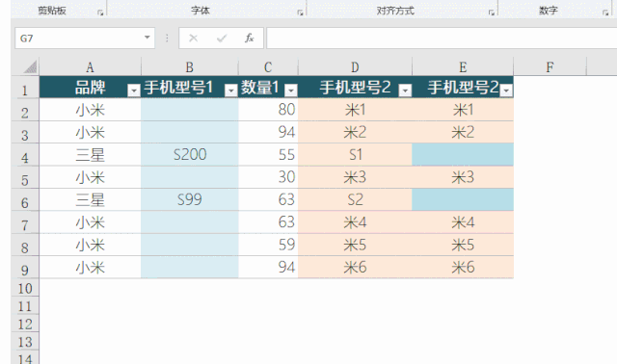Click cell S1 in column D

pos(355,154)
